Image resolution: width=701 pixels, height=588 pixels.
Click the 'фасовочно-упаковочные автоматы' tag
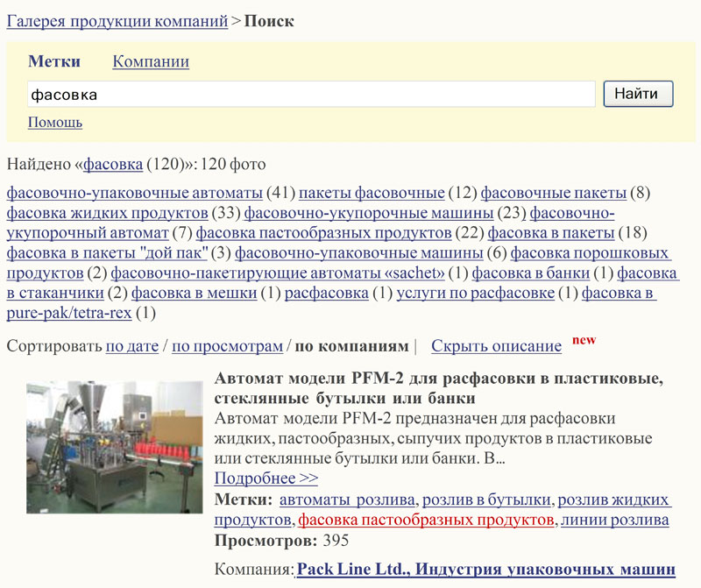134,193
